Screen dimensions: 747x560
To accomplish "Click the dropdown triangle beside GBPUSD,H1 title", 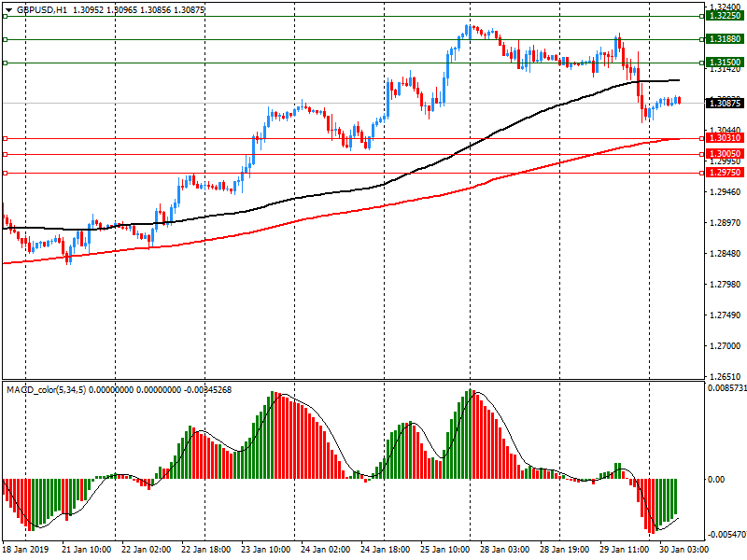I will click(x=7, y=9).
